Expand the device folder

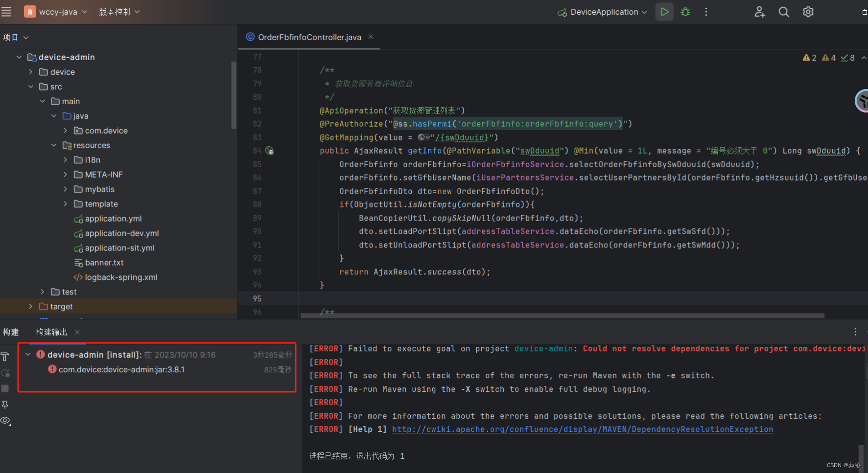tap(31, 72)
